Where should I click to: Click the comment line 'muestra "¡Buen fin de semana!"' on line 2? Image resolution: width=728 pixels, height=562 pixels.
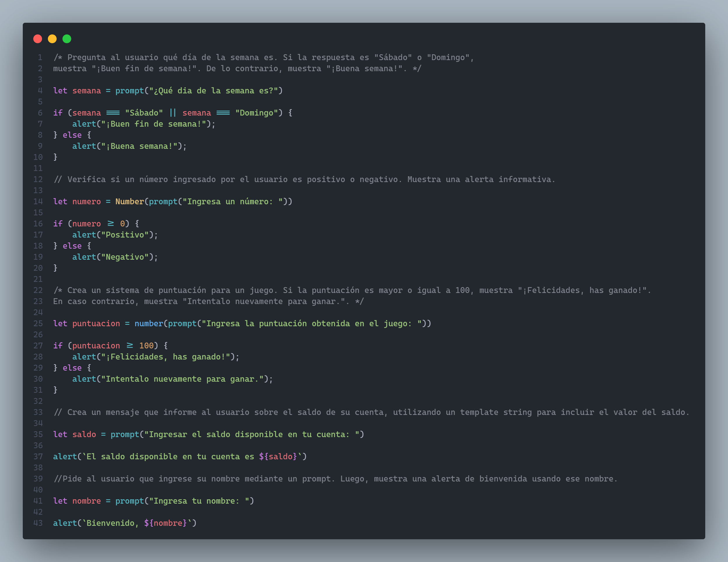237,69
